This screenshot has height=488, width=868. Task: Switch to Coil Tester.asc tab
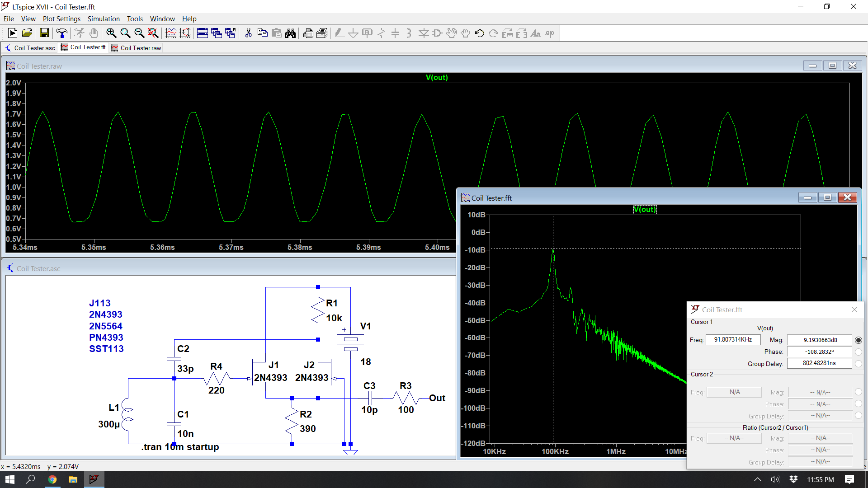click(30, 48)
